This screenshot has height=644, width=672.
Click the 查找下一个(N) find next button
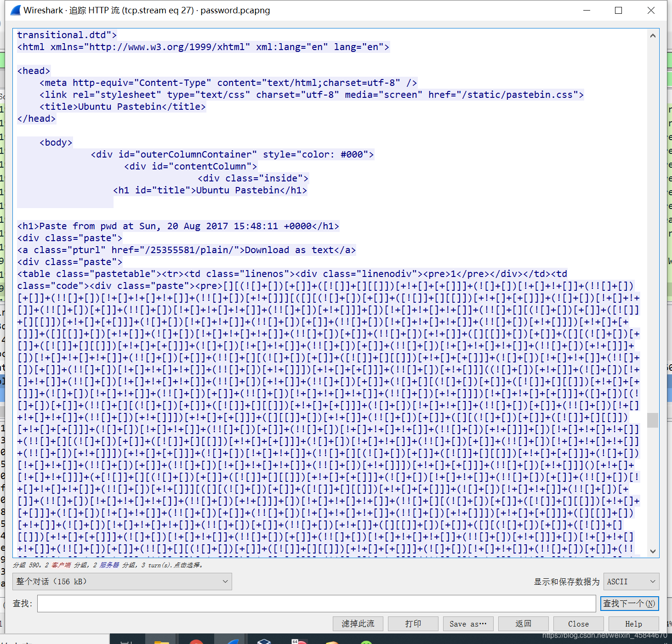(629, 604)
